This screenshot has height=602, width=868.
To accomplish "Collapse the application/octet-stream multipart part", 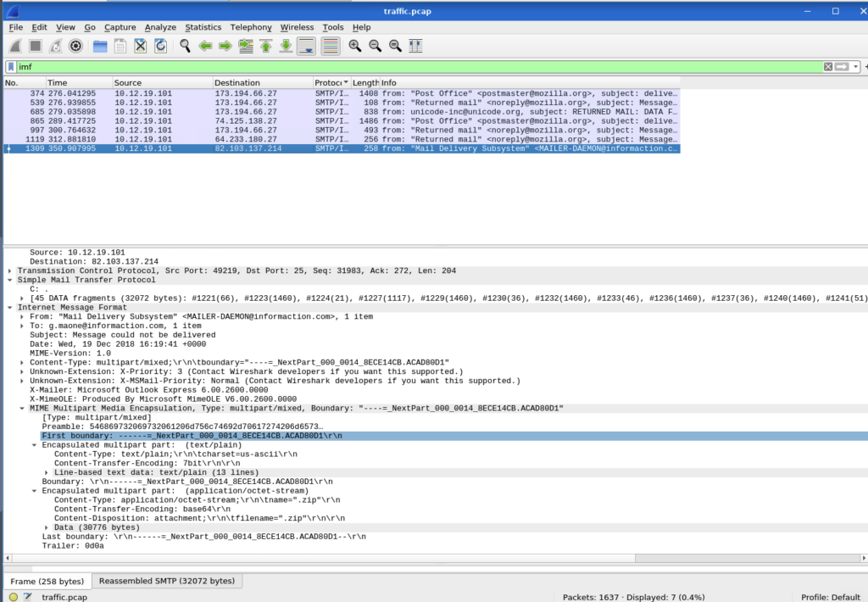I will coord(34,491).
